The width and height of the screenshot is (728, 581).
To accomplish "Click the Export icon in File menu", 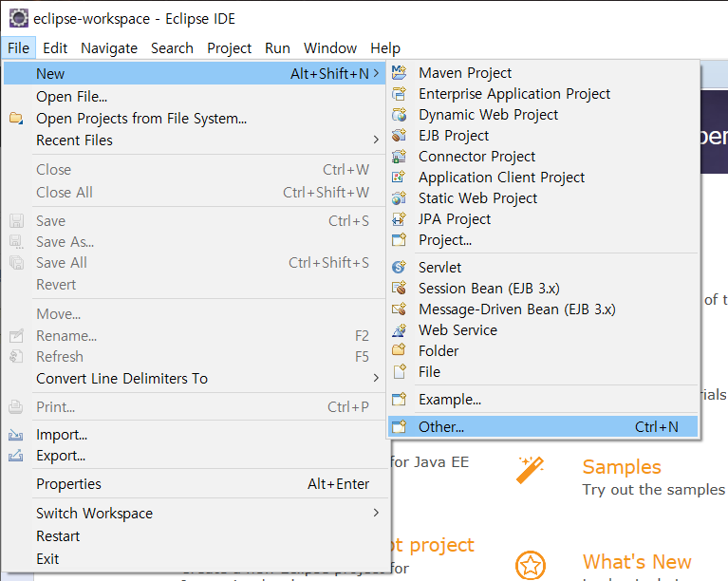I will (16, 456).
